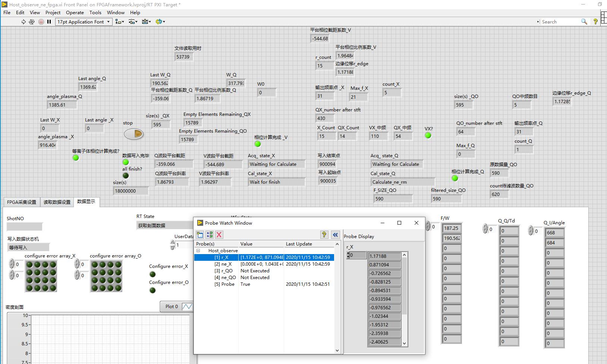Click the Run arrow in the toolbar
Viewport: 607px width, 364px height.
click(23, 22)
